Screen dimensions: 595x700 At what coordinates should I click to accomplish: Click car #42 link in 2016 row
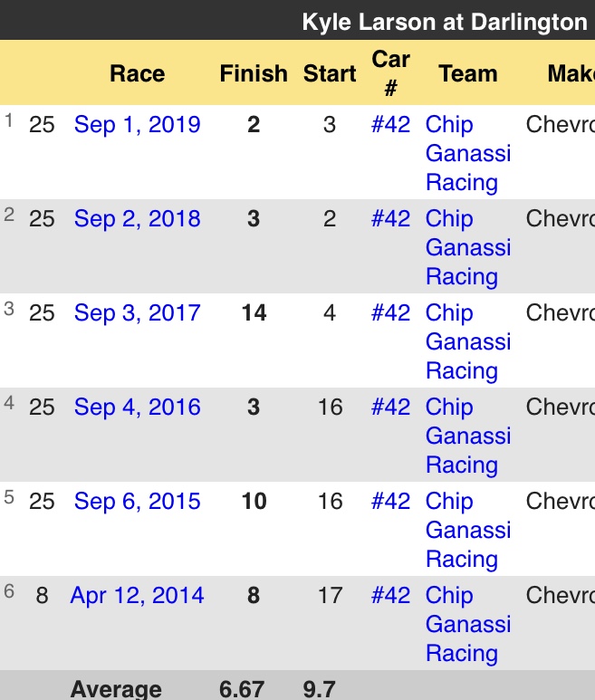tap(390, 407)
